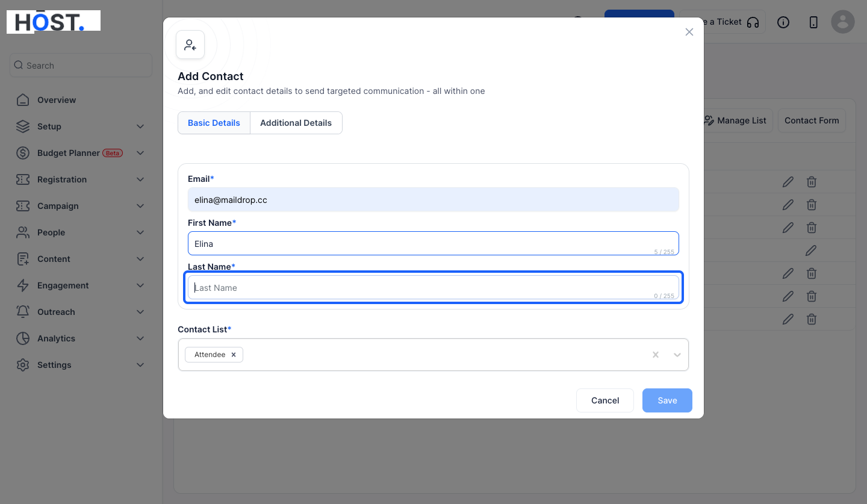Click the Analytics pie chart icon
The width and height of the screenshot is (867, 504).
pyautogui.click(x=23, y=338)
